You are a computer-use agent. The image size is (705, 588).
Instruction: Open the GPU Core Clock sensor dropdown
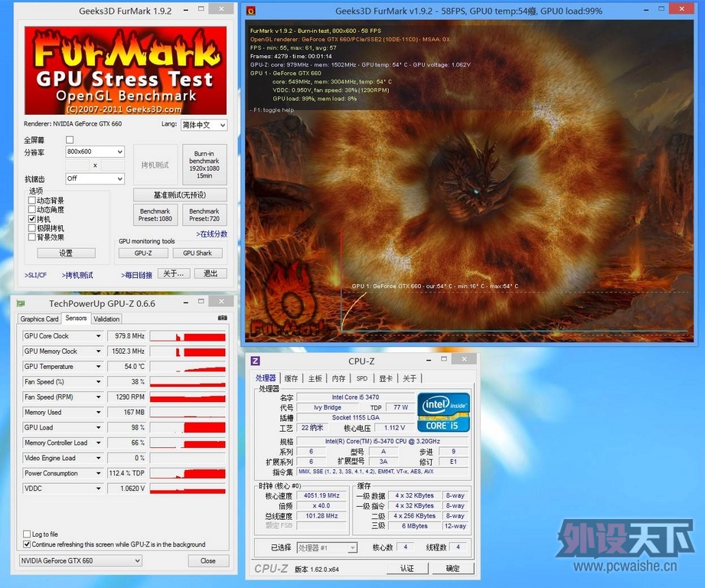click(x=99, y=336)
